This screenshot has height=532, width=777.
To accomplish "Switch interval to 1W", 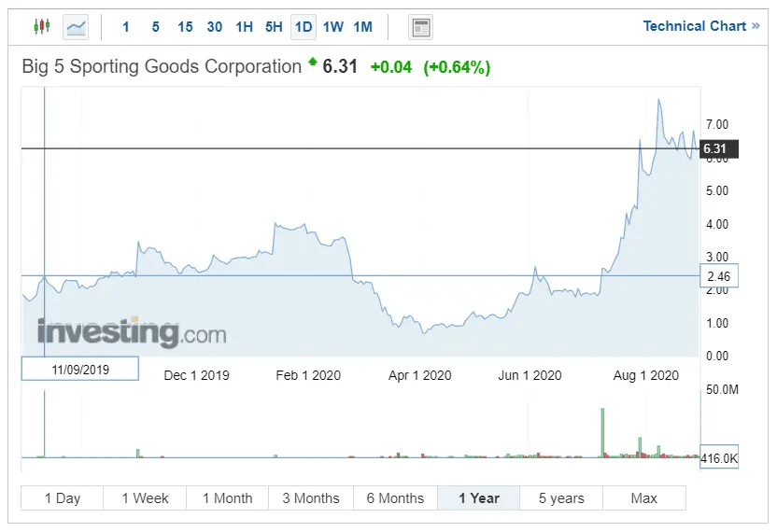I will pos(333,27).
